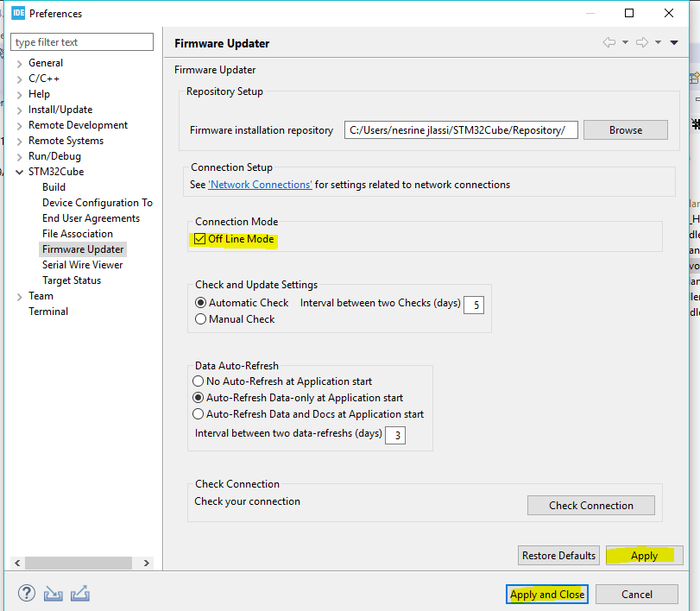Click the type filter text field
The image size is (700, 611).
pos(82,42)
